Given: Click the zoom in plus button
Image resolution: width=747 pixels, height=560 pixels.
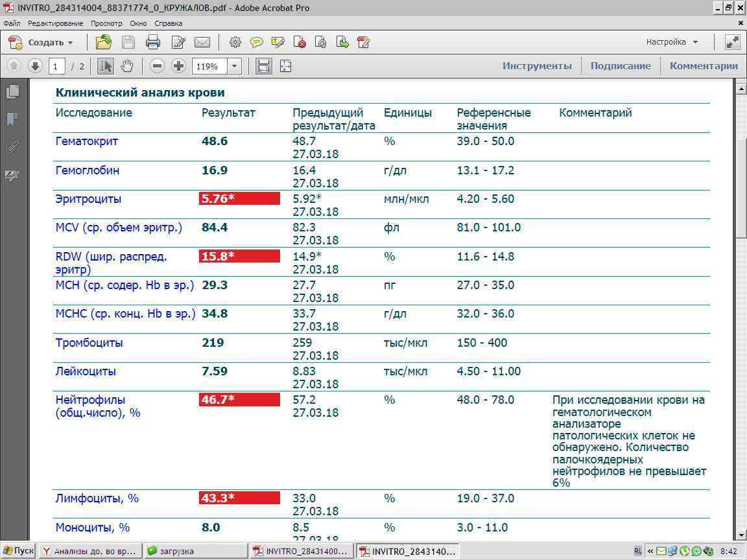Looking at the screenshot, I should (x=178, y=66).
